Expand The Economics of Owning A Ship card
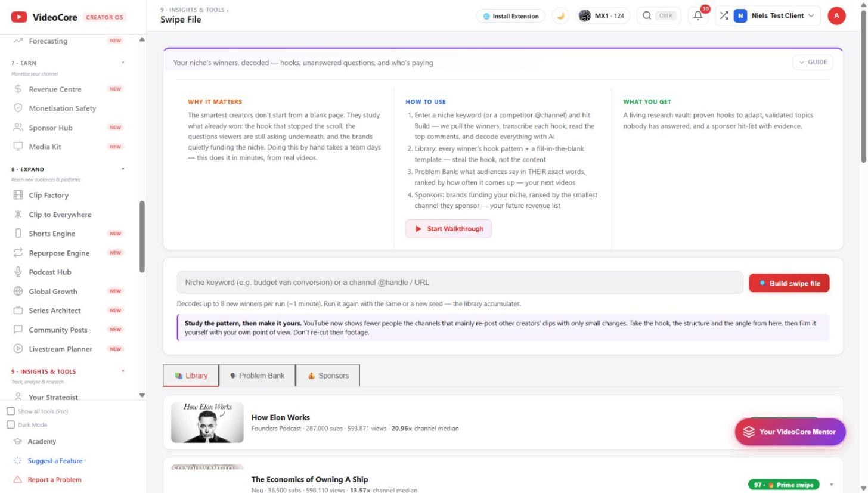The image size is (868, 493). [832, 485]
